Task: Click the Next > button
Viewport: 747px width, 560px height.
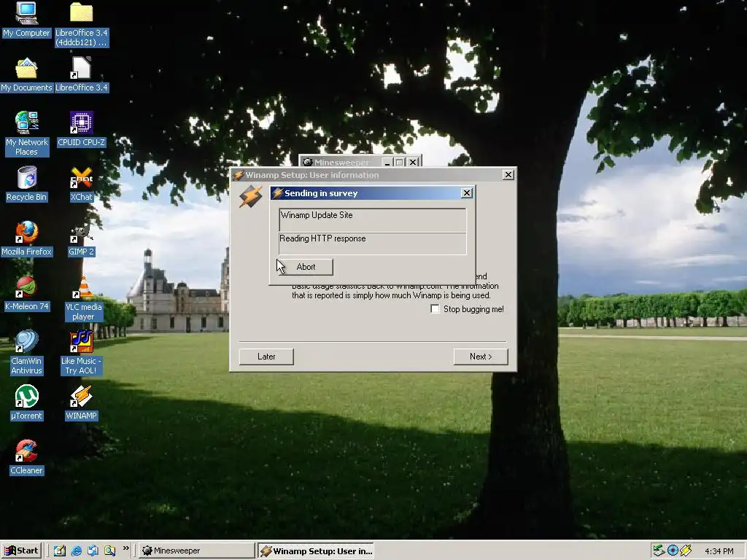Action: 481,357
